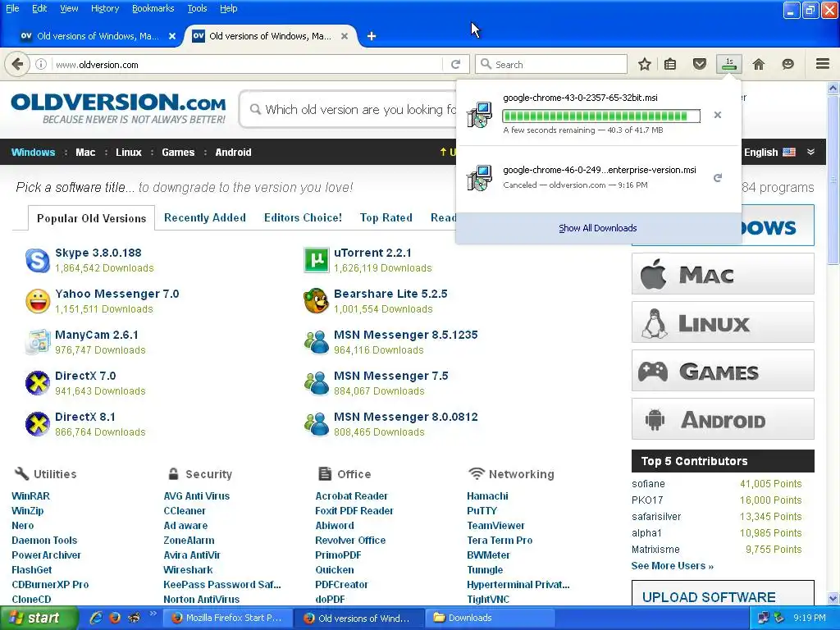
Task: Open the Android platform button
Action: click(723, 419)
